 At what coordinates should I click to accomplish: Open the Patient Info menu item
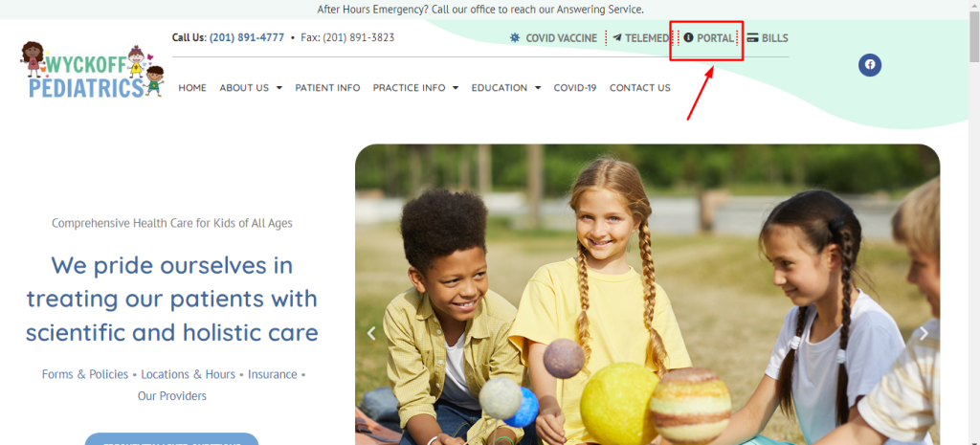pyautogui.click(x=327, y=87)
